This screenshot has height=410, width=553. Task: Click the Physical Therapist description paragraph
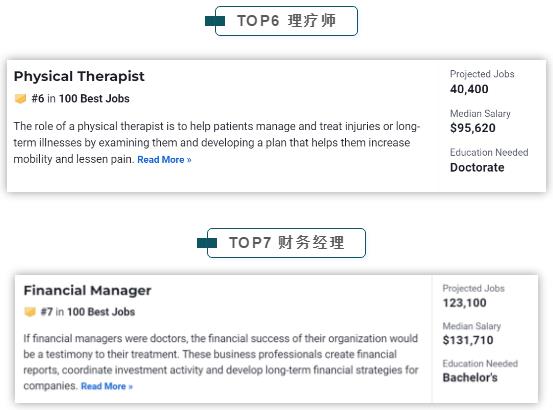[217, 143]
